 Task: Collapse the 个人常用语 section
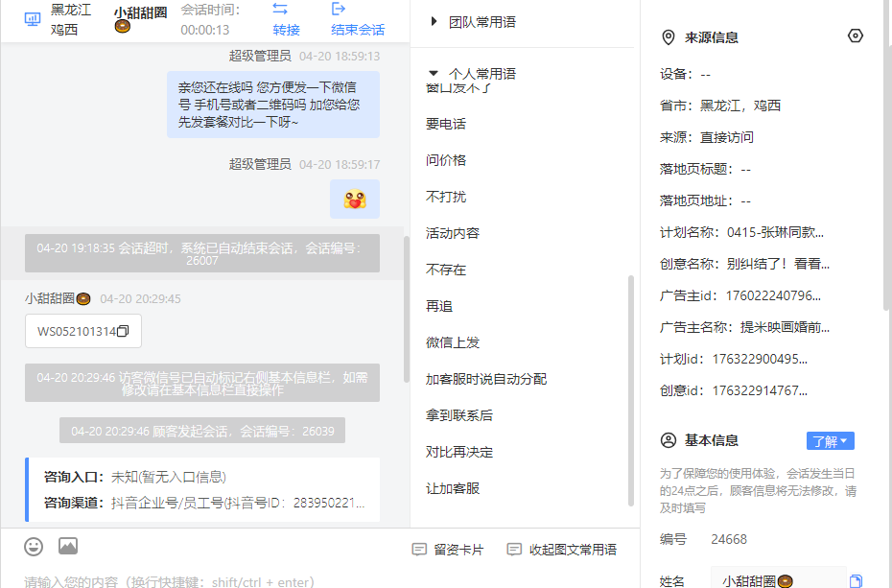(434, 73)
